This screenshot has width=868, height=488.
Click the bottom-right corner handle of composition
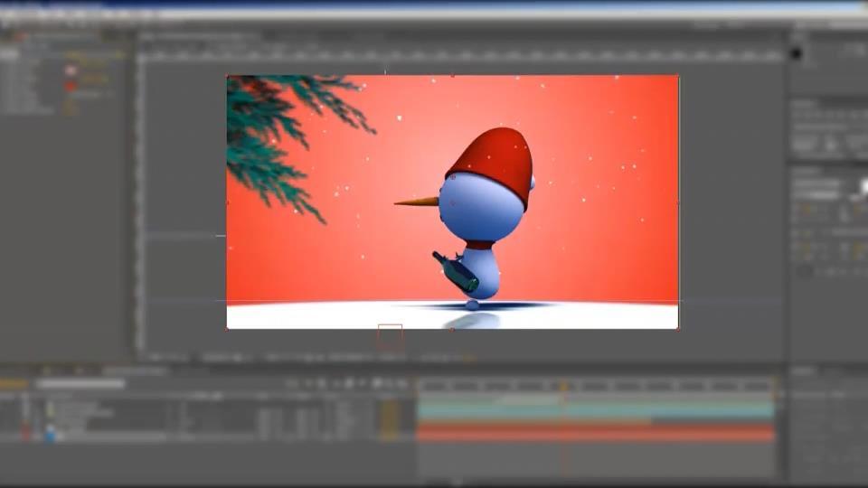tap(678, 329)
